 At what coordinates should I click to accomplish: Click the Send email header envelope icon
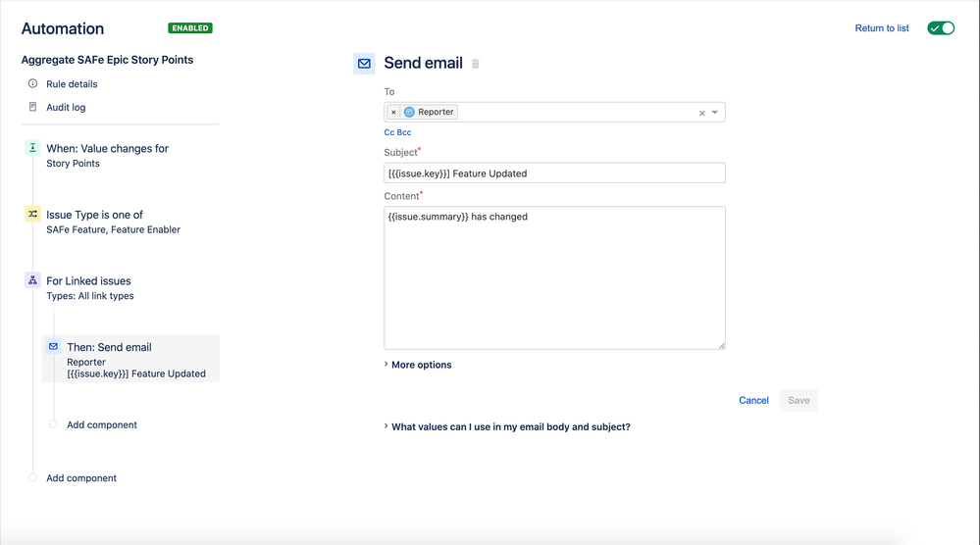364,63
